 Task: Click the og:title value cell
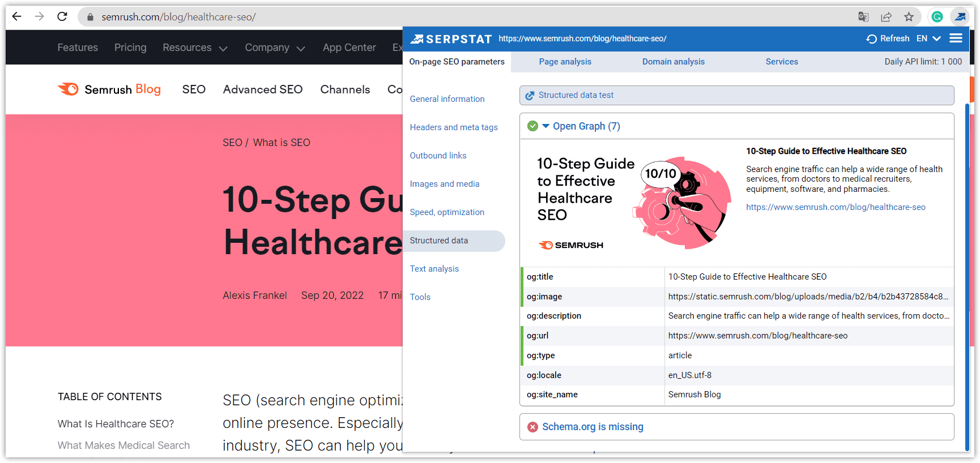pos(747,277)
